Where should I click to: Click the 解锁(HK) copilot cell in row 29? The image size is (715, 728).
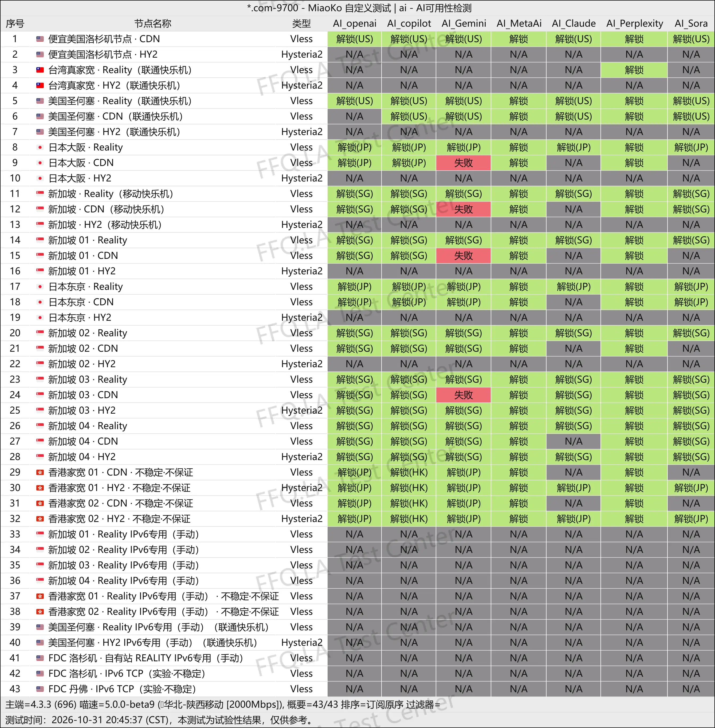coord(408,472)
